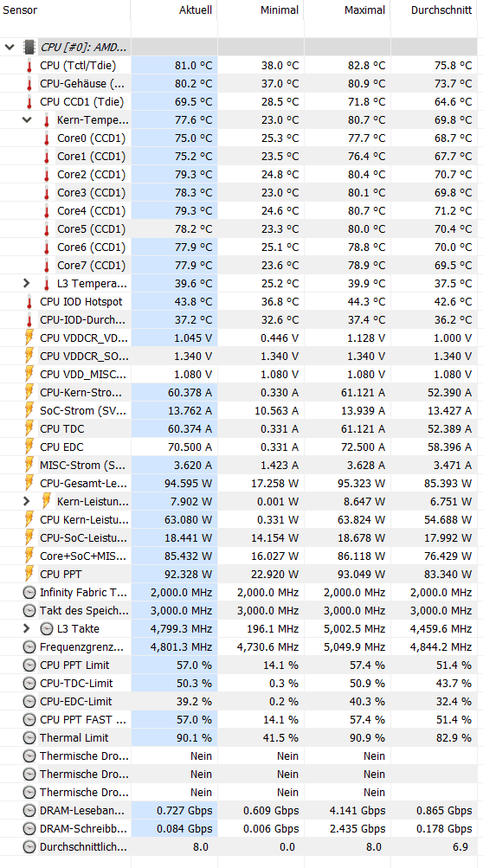Select the CPU (Tctl/Tdie) sensor row
Viewport: 483px width, 868px height.
[238, 65]
